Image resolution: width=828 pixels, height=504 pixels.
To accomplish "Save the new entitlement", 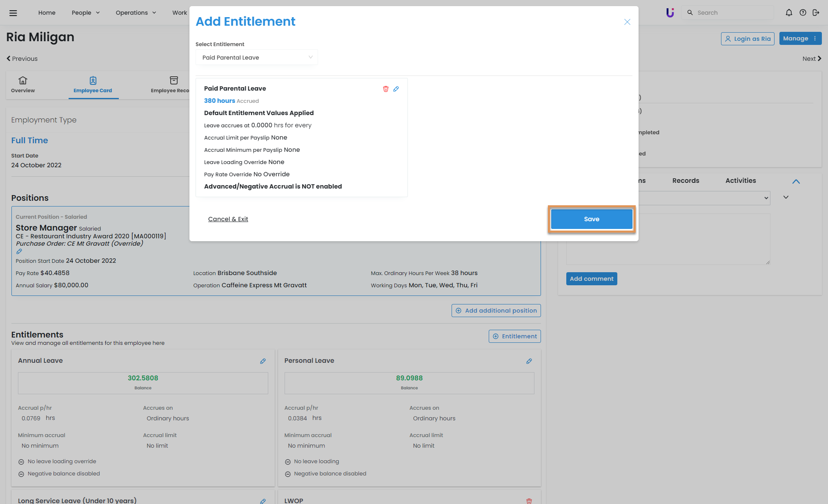I will point(591,219).
